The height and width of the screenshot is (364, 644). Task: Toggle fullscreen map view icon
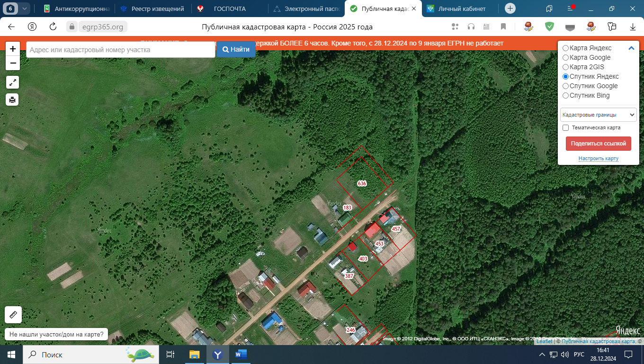pyautogui.click(x=12, y=82)
